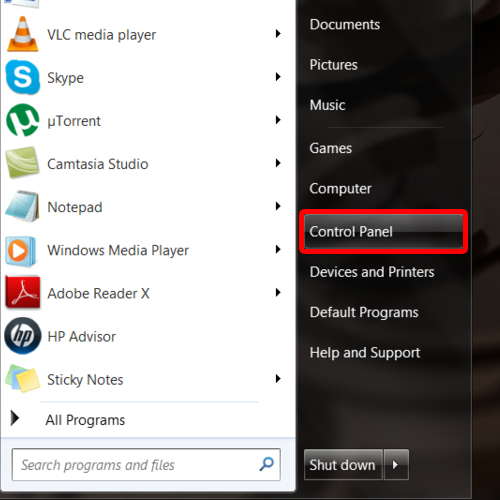The width and height of the screenshot is (500, 500).
Task: Click the HP Advisor logo icon
Action: pos(23,336)
